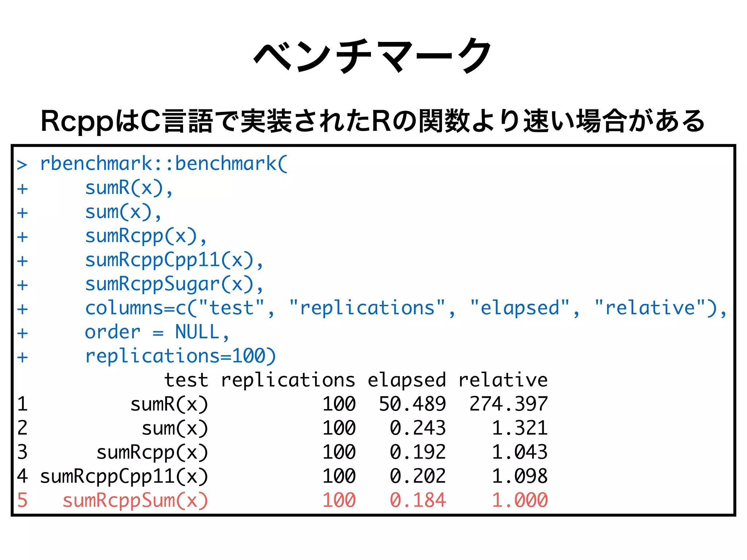747x560 pixels.
Task: Click the 'test' column header
Action: pos(186,380)
